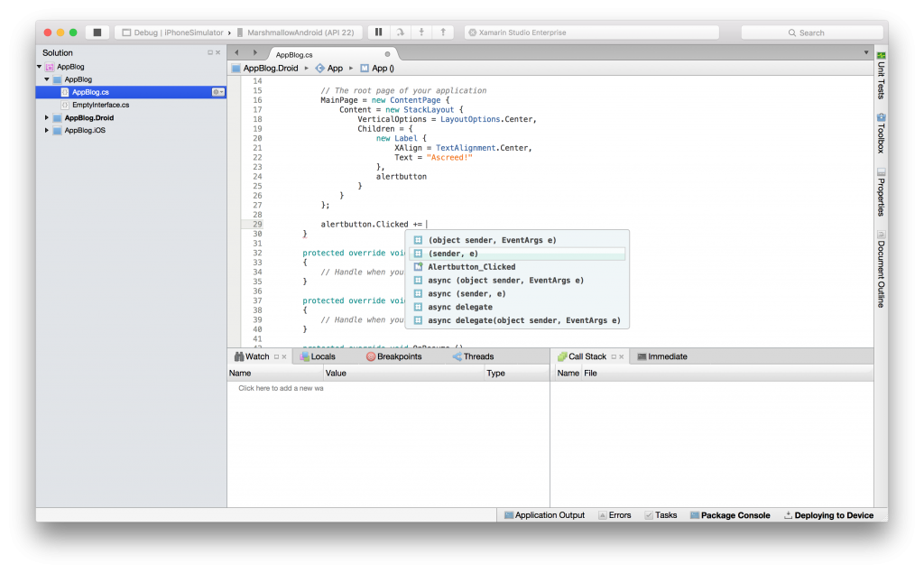Choose the 'async (sender, e)' completion
The width and height of the screenshot is (924, 573).
517,293
